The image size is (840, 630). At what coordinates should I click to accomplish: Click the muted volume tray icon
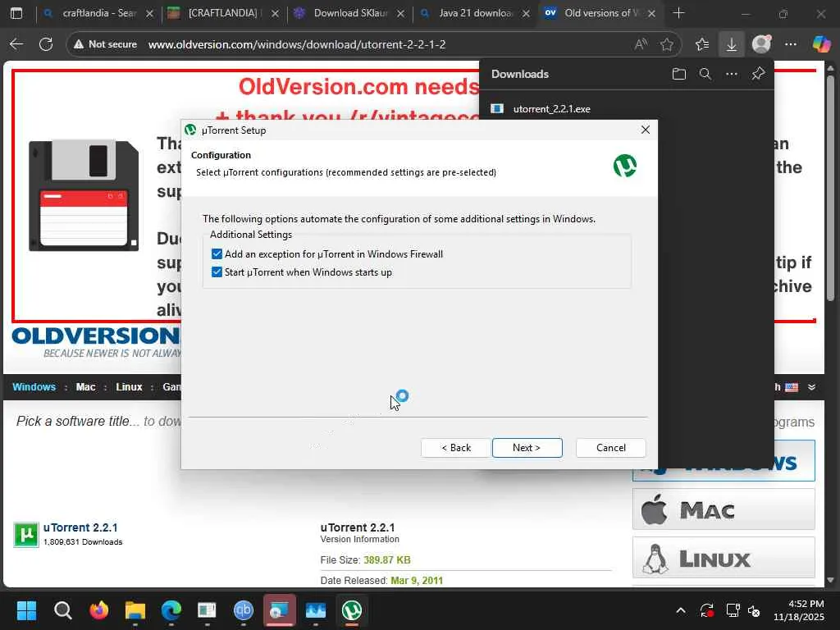point(754,610)
